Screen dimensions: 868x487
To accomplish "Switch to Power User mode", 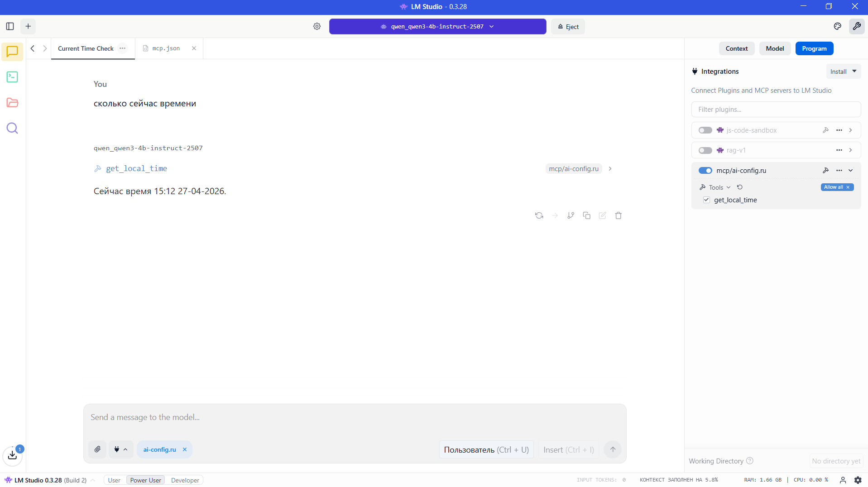I will coord(145,480).
